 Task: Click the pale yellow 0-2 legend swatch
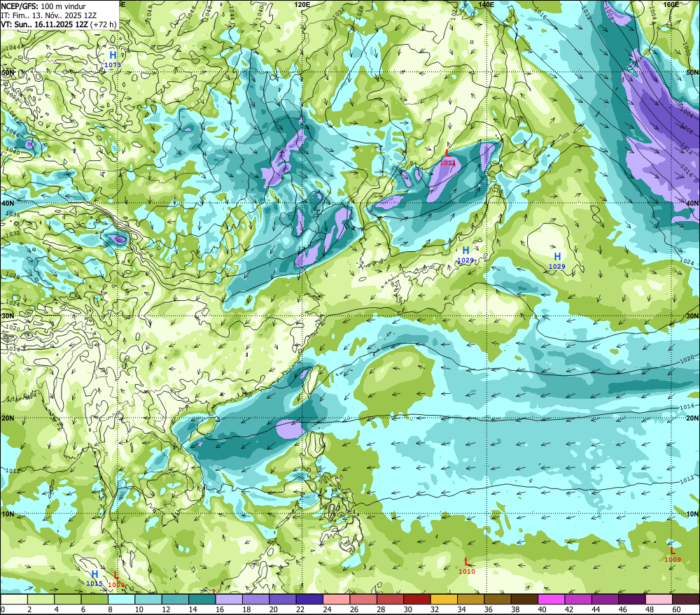[14, 599]
